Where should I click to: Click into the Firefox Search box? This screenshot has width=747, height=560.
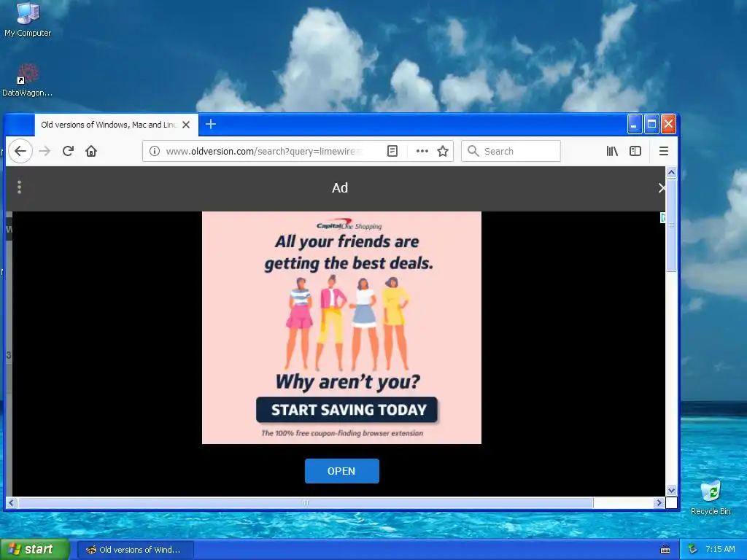511,151
